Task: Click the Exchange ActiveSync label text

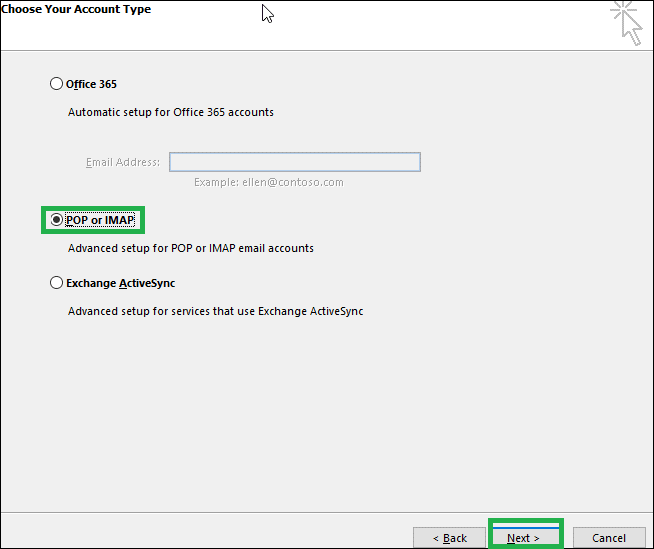Action: (121, 283)
